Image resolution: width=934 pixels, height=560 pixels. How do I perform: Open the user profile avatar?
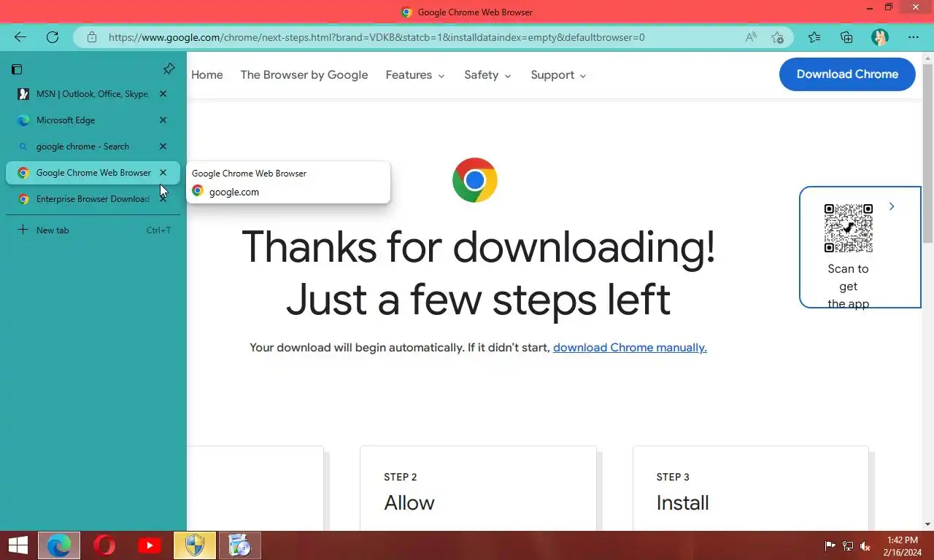880,37
